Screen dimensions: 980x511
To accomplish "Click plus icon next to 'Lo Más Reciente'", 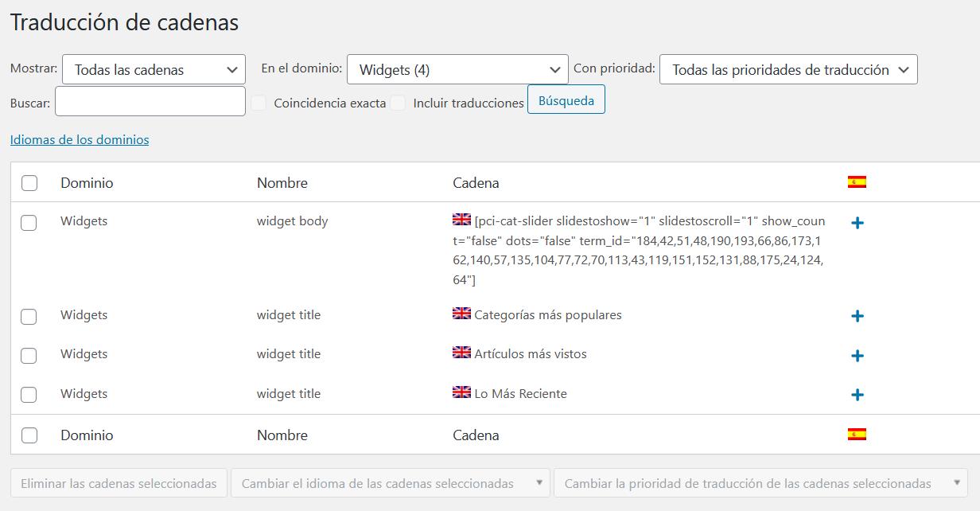I will coord(857,395).
